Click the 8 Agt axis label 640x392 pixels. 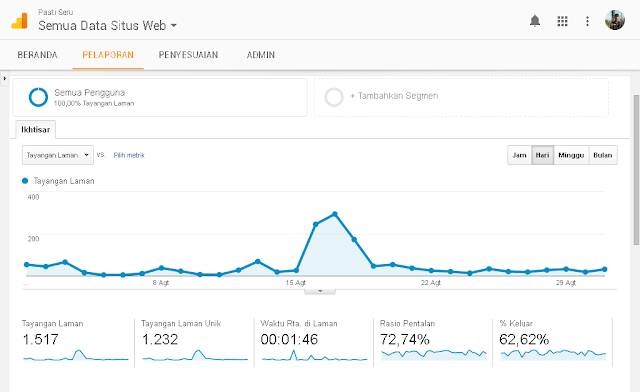tap(161, 283)
